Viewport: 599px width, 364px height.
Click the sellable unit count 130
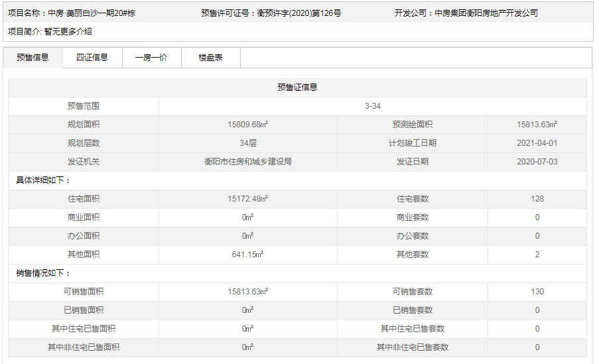pos(537,292)
